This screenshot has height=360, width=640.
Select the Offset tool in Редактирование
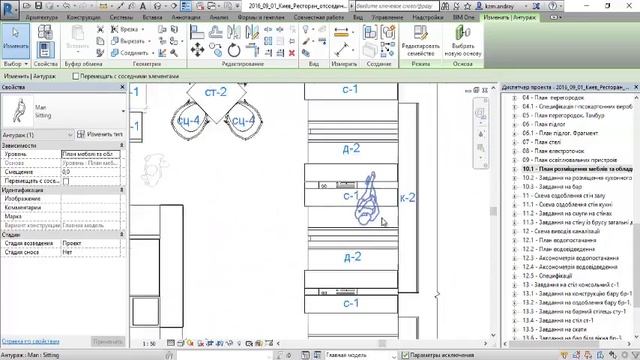tap(216, 32)
